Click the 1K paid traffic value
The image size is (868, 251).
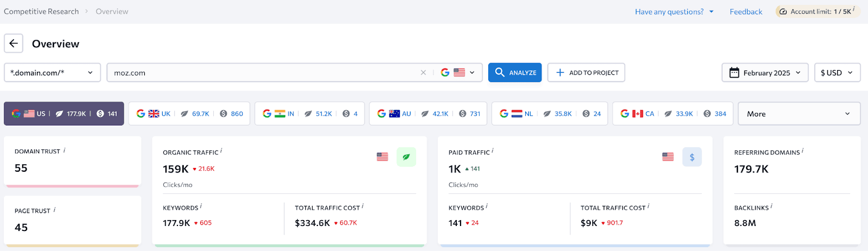(455, 169)
